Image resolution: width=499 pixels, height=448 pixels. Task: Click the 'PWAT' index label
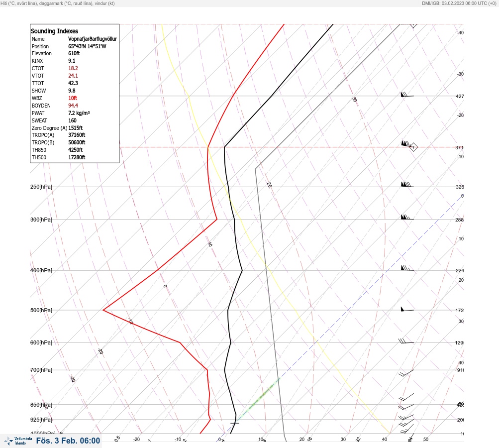point(38,113)
